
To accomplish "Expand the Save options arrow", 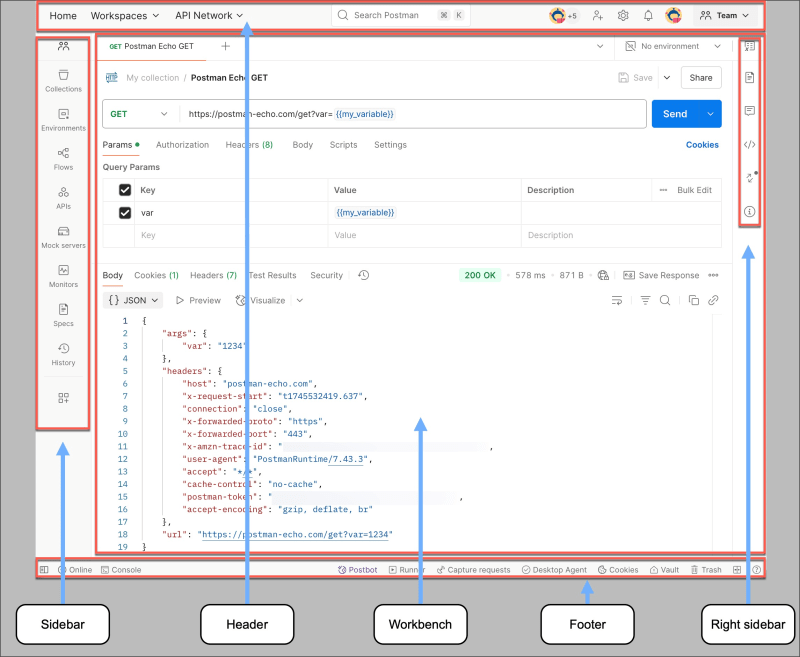I will 667,78.
